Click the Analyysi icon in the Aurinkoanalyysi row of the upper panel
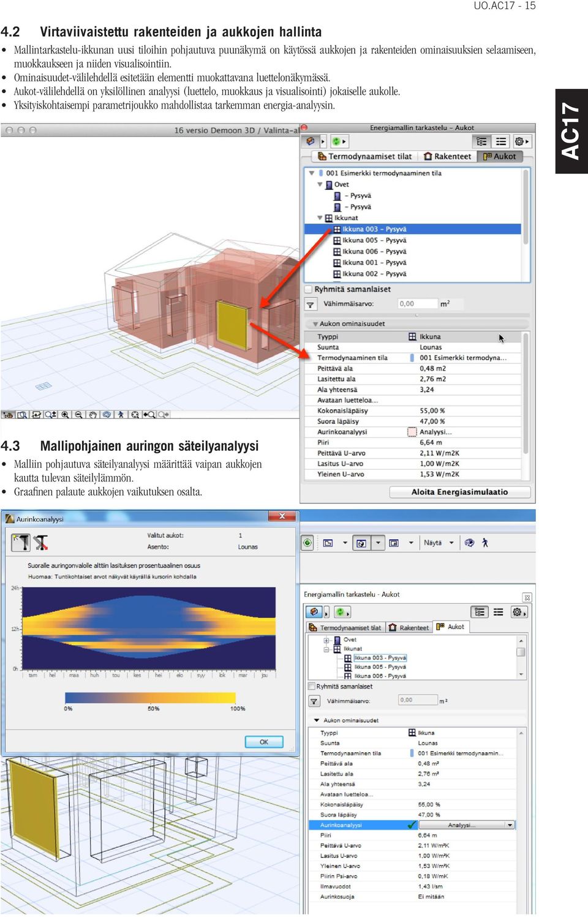 (412, 432)
